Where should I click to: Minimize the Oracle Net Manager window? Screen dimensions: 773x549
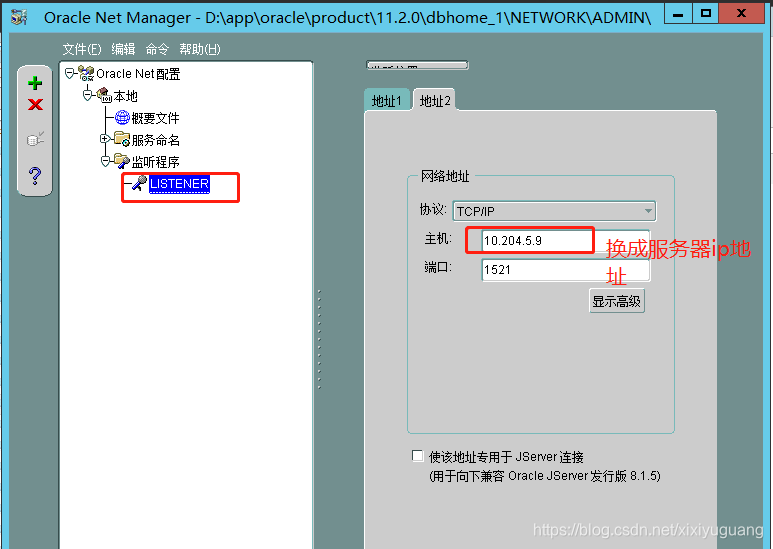pyautogui.click(x=678, y=14)
